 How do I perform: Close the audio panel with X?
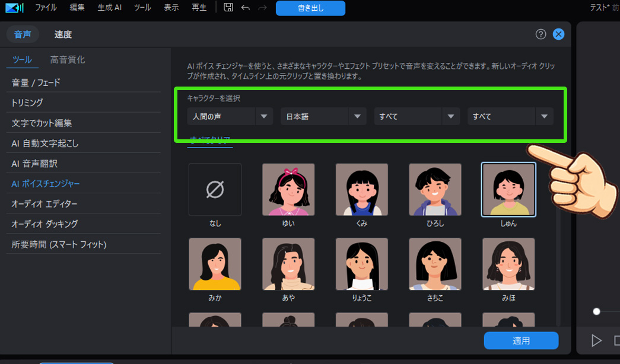coord(558,34)
